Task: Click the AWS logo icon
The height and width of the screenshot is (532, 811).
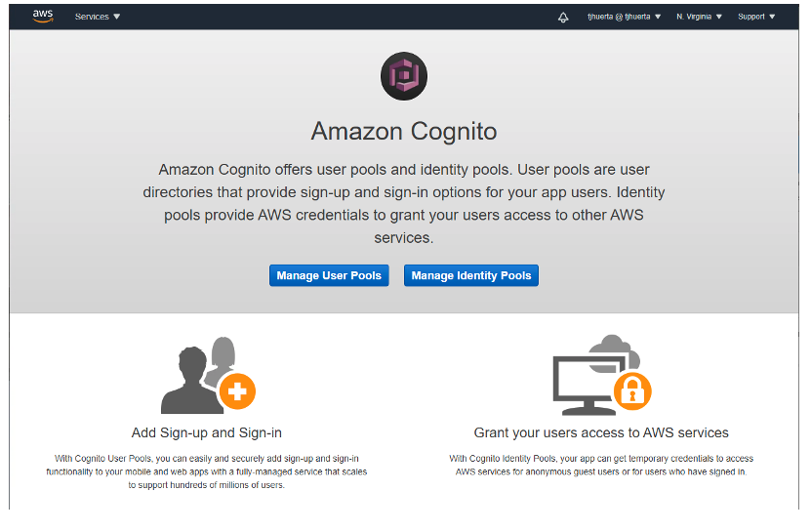Action: point(43,16)
